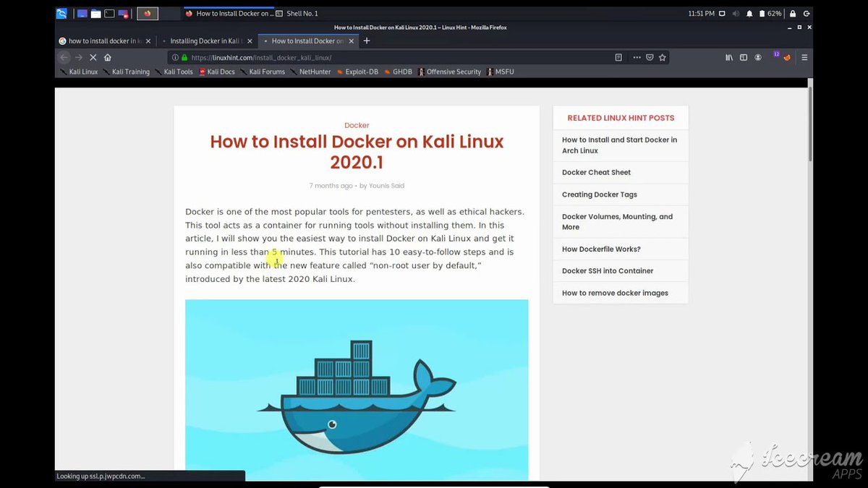The image size is (868, 488).
Task: Click the orange fox extension icon
Action: pos(787,57)
